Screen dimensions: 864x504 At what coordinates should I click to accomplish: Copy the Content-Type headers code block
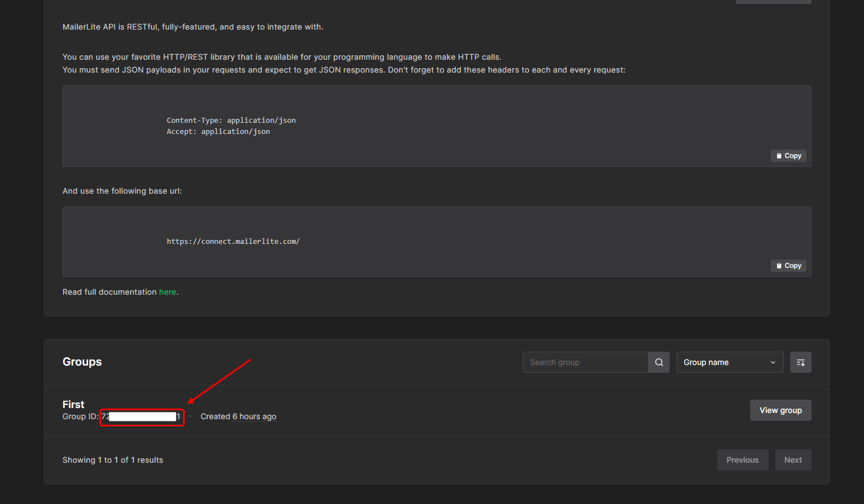(x=789, y=156)
